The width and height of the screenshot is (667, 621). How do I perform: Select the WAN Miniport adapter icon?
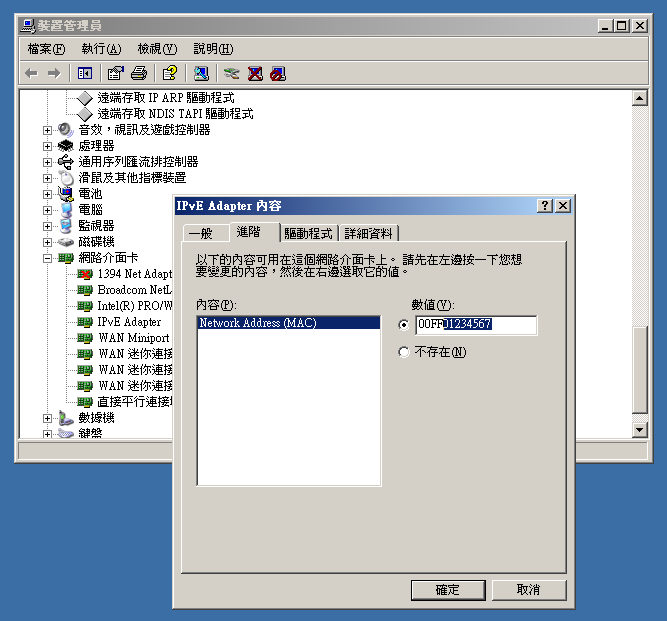coord(85,338)
